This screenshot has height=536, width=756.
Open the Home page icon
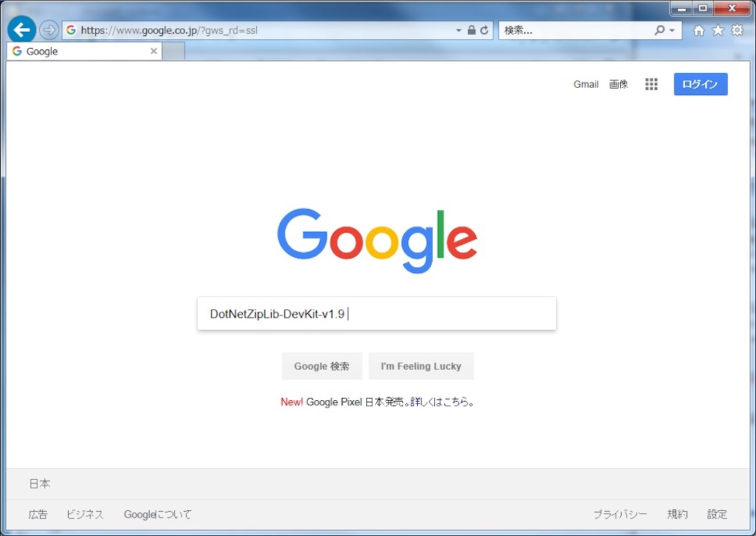pos(698,30)
